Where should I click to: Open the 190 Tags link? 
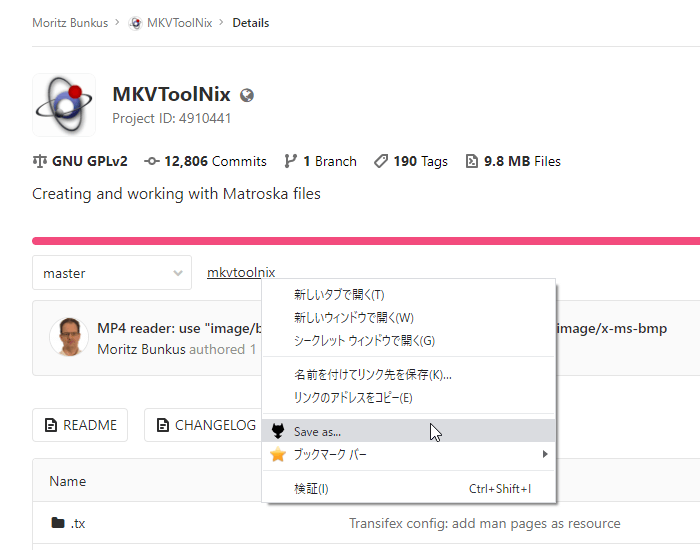tap(411, 161)
